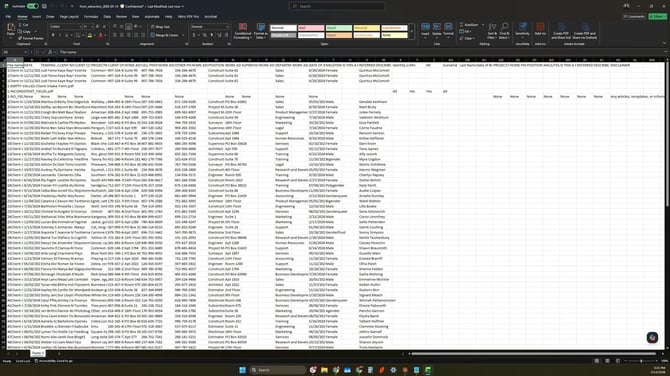The width and height of the screenshot is (670, 376).
Task: Increase font size with larger A icon
Action: click(97, 26)
